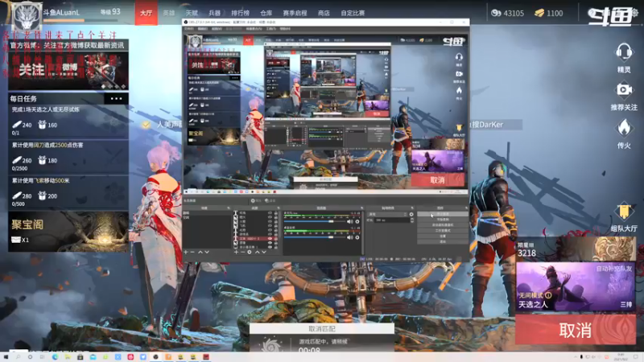644x362 pixels.
Task: Pop out the OBS Scenes dock
Action: (x=229, y=208)
